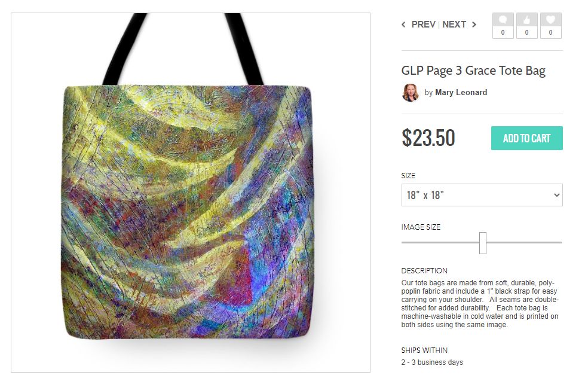The image size is (588, 375).
Task: Click the GLP Page 3 Grace Tote Bag title
Action: 473,71
